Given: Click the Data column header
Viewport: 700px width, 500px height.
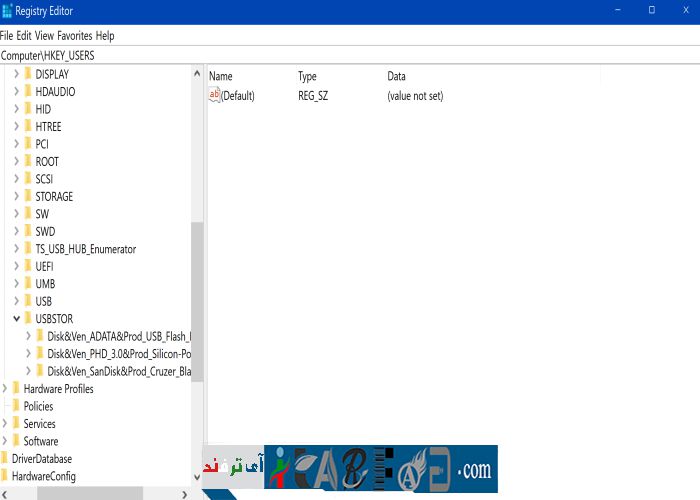Looking at the screenshot, I should click(397, 76).
